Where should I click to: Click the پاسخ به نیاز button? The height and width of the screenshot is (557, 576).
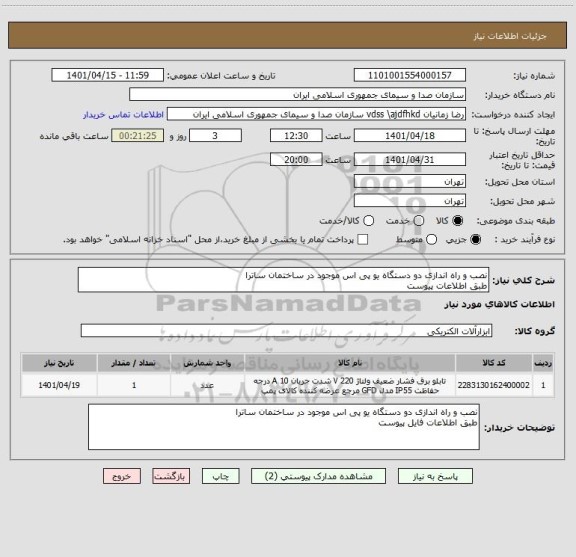click(435, 476)
